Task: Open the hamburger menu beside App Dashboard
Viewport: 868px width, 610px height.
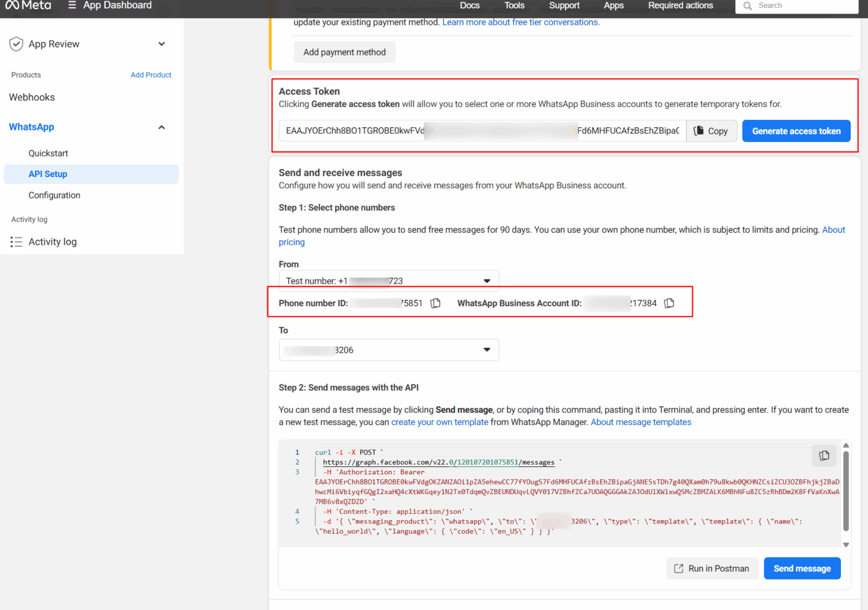Action: 72,5
